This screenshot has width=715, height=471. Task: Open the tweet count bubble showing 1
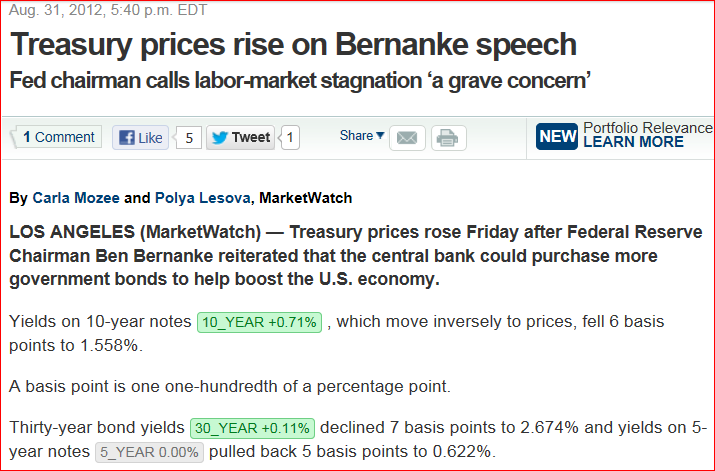(290, 137)
